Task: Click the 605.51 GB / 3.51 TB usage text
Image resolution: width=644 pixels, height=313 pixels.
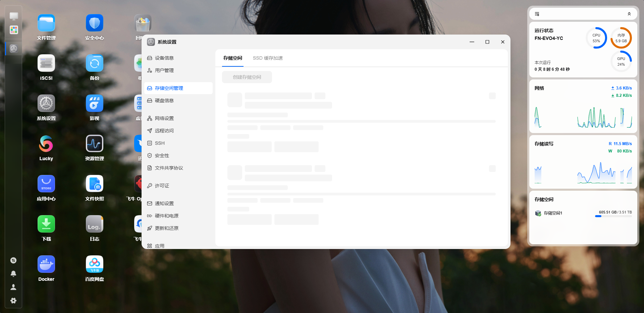Action: 615,212
